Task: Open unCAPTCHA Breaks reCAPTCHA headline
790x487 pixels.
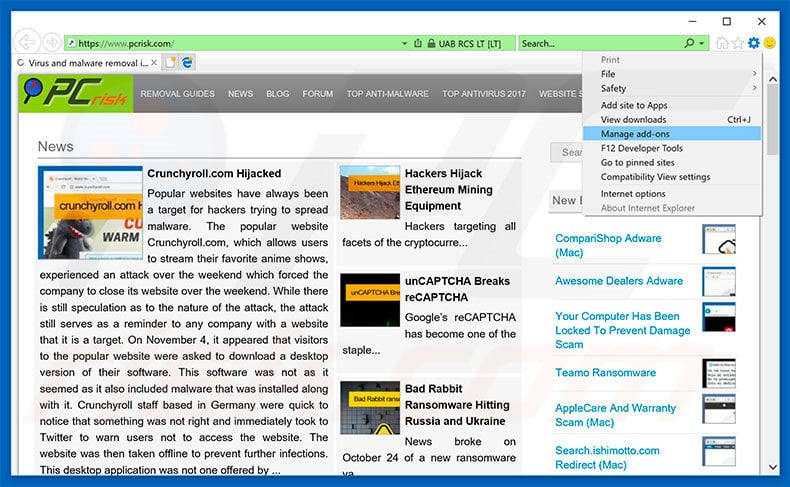Action: (x=457, y=289)
